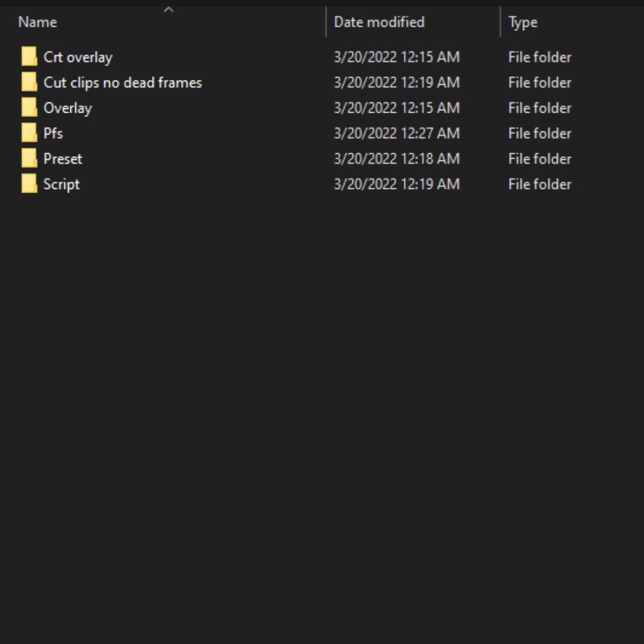Click the date modified cell of Crt overlay
The height and width of the screenshot is (644, 644).
tap(397, 57)
